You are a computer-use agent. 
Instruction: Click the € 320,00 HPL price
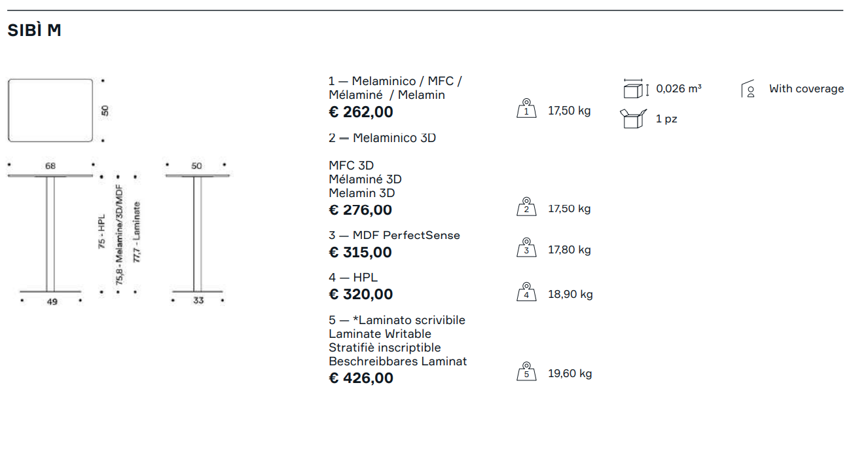pyautogui.click(x=361, y=295)
